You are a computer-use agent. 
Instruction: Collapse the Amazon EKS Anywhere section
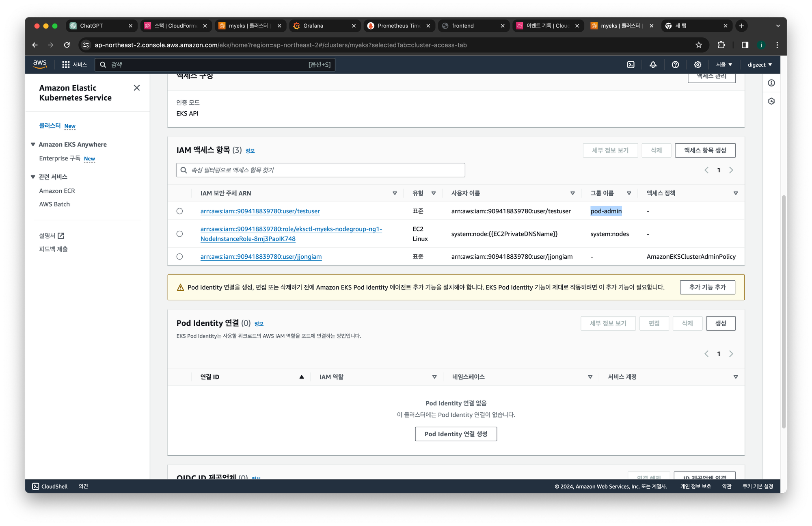[33, 145]
